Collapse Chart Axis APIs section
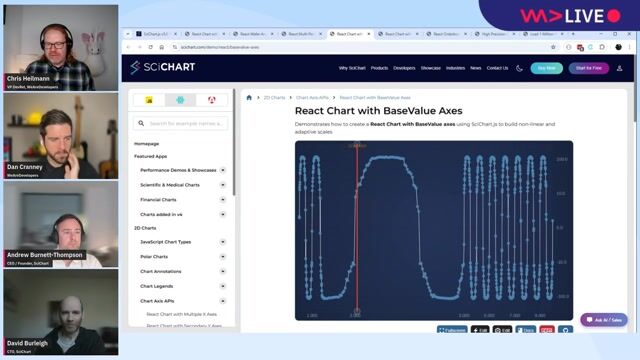The height and width of the screenshot is (360, 640). [x=223, y=301]
